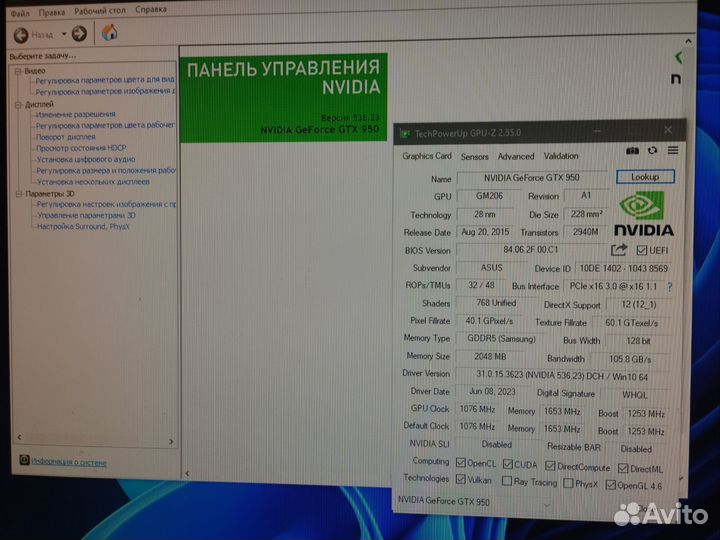Select Регулировка параметров цвета рабочего стола
Screen dimensions: 720x540
[105, 125]
